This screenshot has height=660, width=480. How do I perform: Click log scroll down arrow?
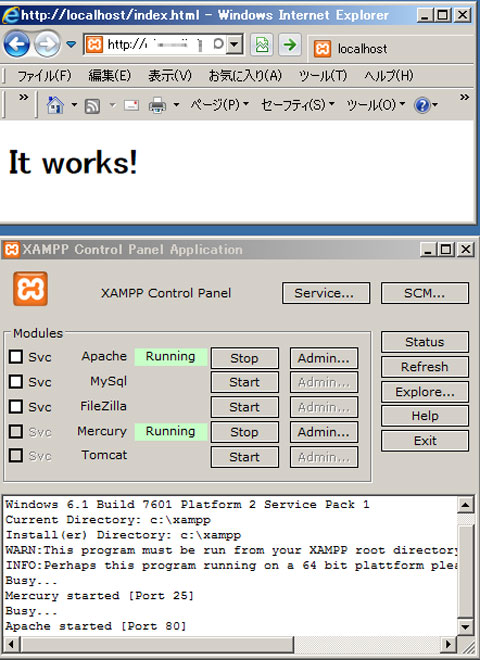pyautogui.click(x=465, y=627)
